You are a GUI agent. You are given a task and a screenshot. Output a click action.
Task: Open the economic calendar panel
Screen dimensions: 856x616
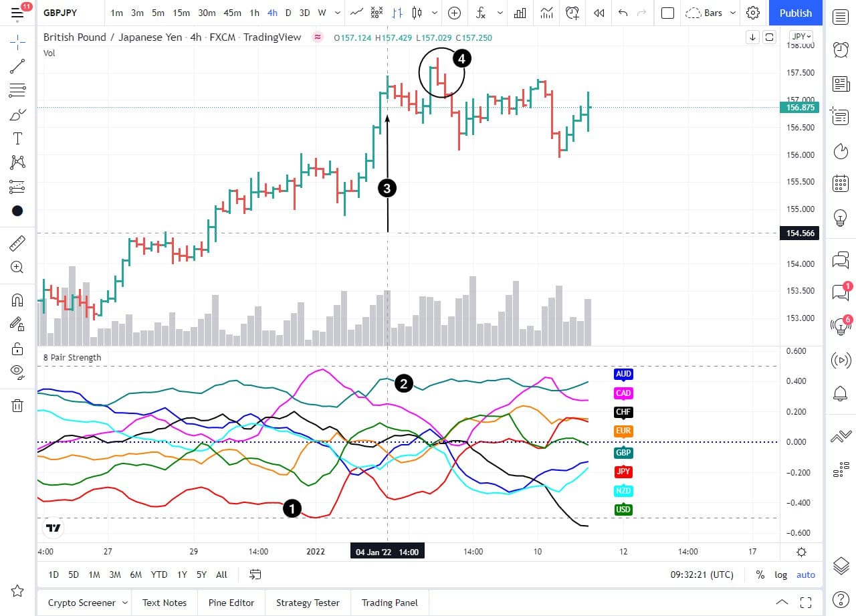841,184
